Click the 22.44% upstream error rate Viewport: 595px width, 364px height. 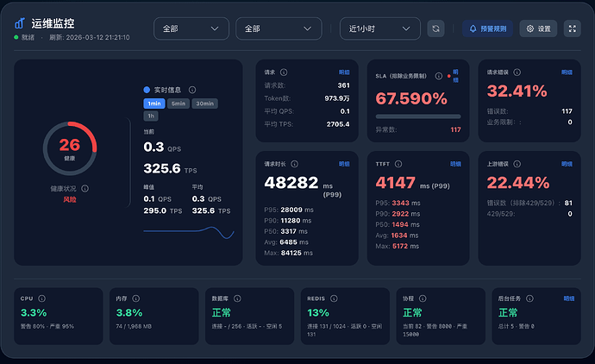pyautogui.click(x=518, y=183)
